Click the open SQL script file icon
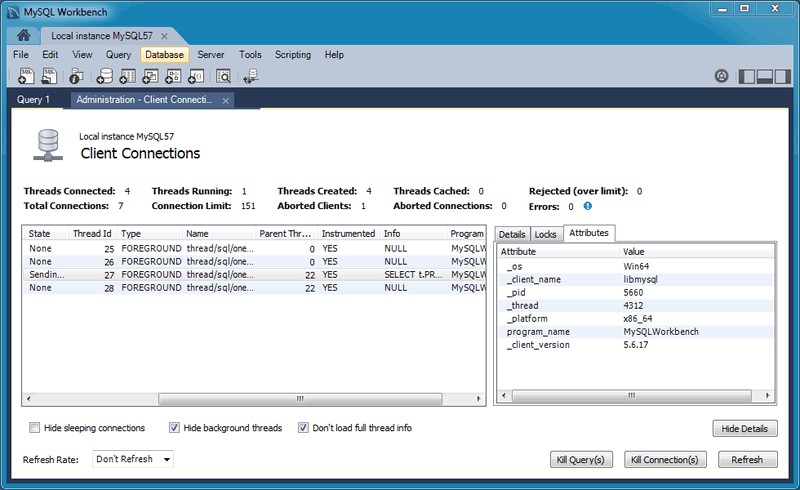The width and height of the screenshot is (800, 490). pyautogui.click(x=48, y=76)
